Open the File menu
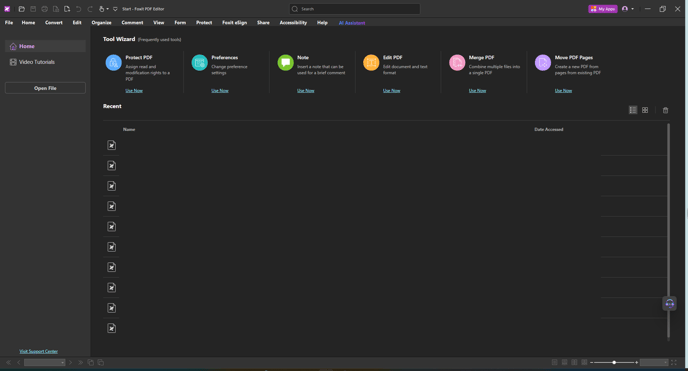Viewport: 688px width, 371px height. click(9, 22)
